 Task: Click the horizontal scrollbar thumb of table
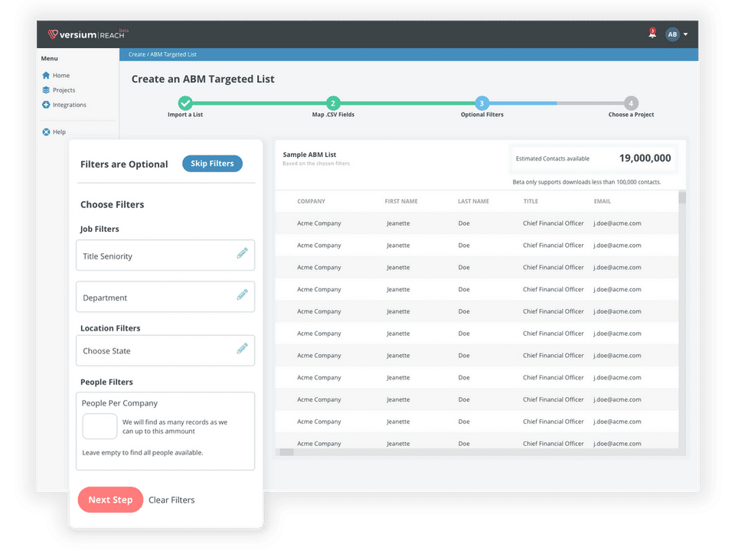[x=286, y=452]
